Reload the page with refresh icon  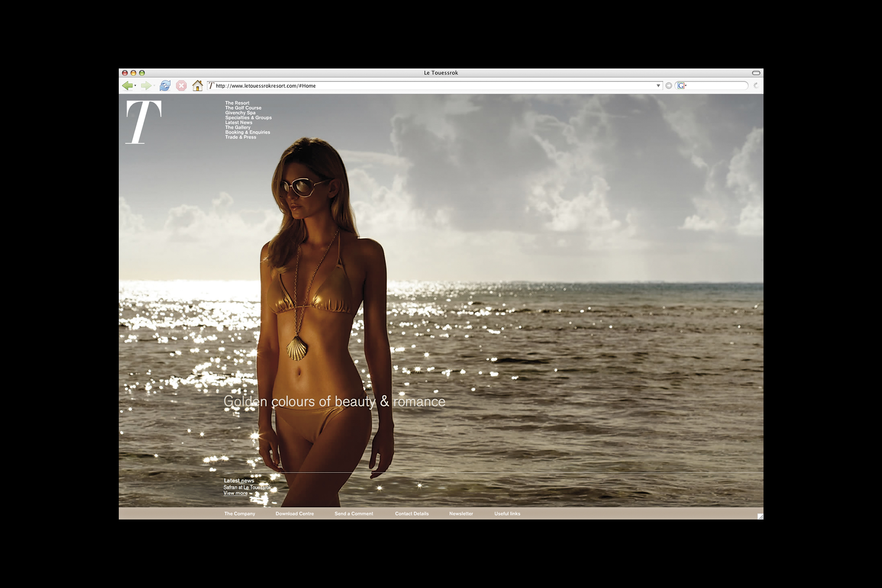point(165,86)
